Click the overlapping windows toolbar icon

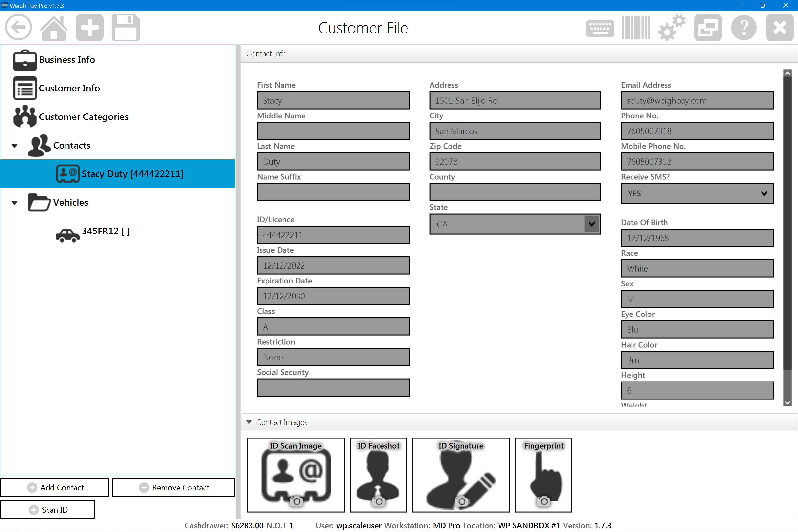[x=708, y=28]
